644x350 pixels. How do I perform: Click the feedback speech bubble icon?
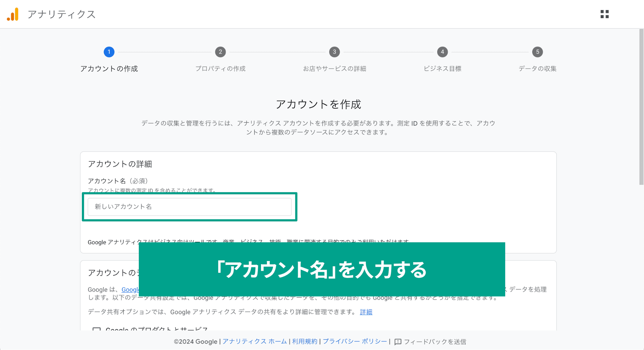coord(398,342)
